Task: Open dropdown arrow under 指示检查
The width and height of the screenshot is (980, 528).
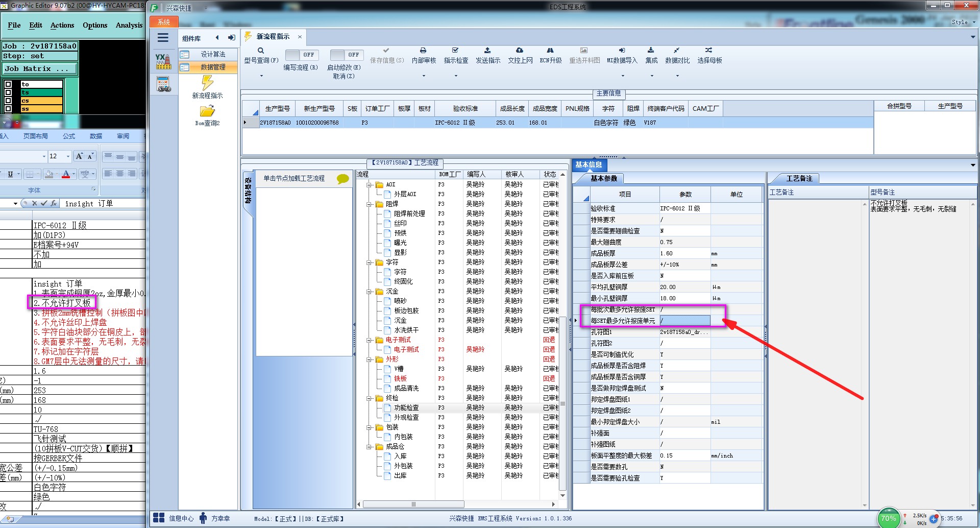Action: pos(456,76)
